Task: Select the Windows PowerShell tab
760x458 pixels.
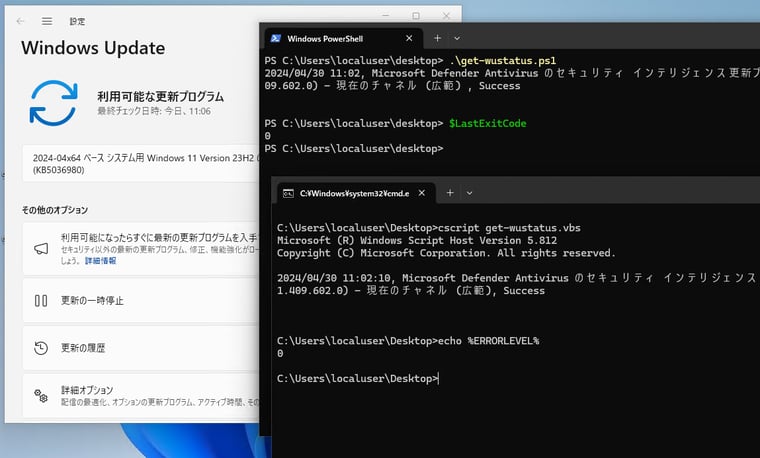Action: (x=344, y=38)
